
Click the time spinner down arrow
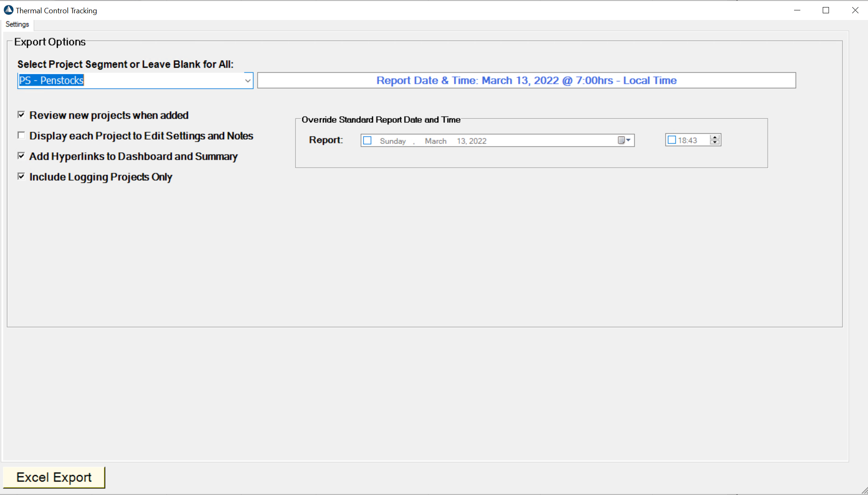point(715,143)
